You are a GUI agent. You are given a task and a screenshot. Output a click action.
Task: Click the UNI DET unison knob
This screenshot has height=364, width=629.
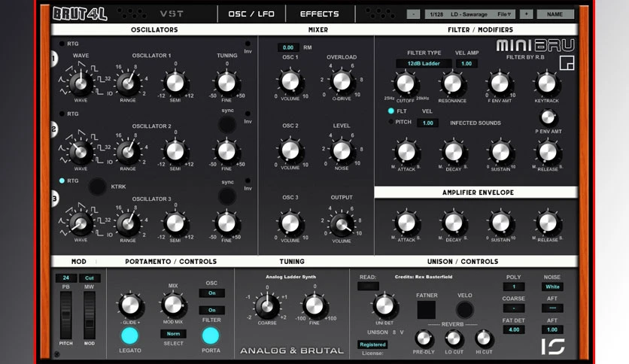click(384, 305)
